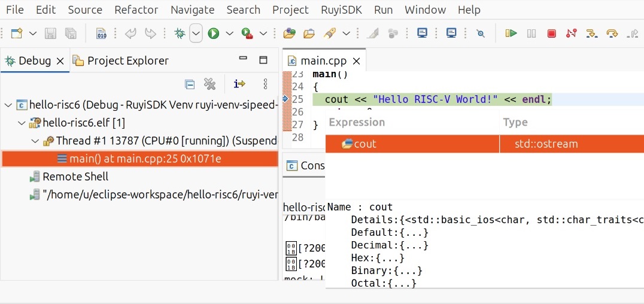Image resolution: width=644 pixels, height=304 pixels.
Task: Toggle instruction stepping mode icon
Action: pos(239,84)
